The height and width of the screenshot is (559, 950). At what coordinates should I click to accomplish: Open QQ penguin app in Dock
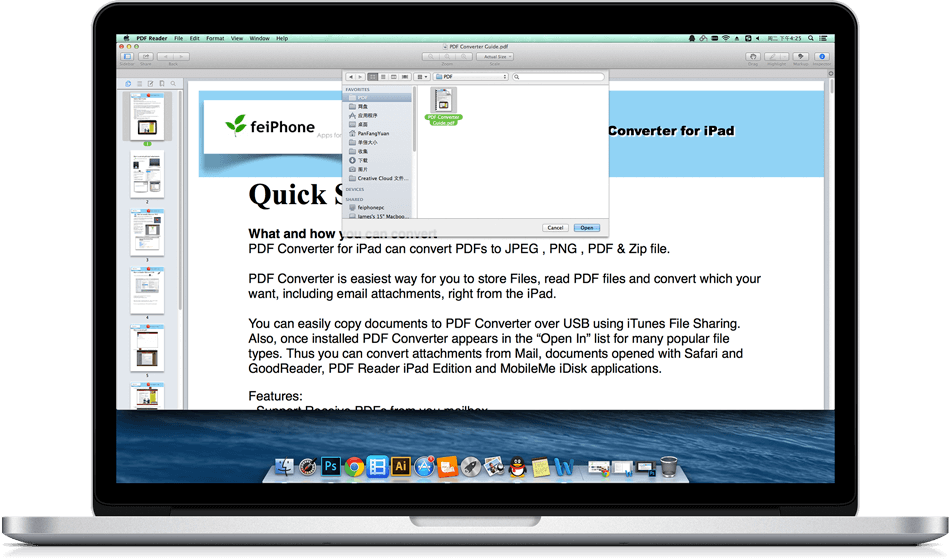click(517, 467)
